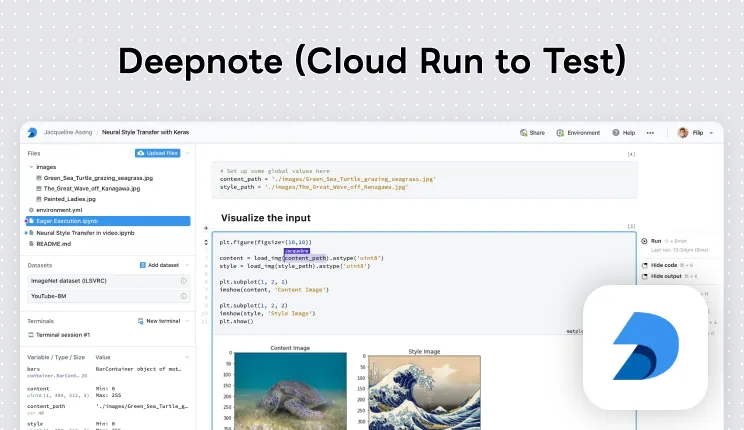Viewport: 744px width, 430px height.
Task: Click the blue Add dataset icon
Action: pyautogui.click(x=143, y=265)
